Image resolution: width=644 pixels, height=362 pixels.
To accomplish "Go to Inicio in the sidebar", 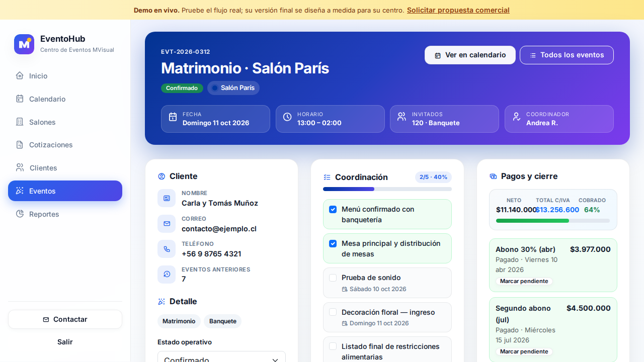I will [65, 76].
